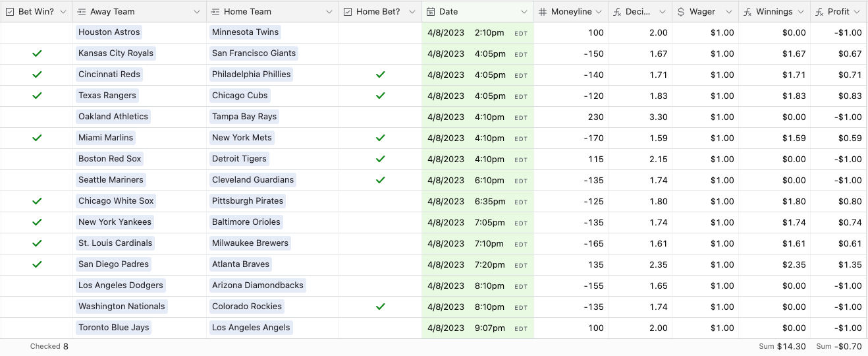Open the Houston Astros linked record
The image size is (868, 356).
(109, 32)
